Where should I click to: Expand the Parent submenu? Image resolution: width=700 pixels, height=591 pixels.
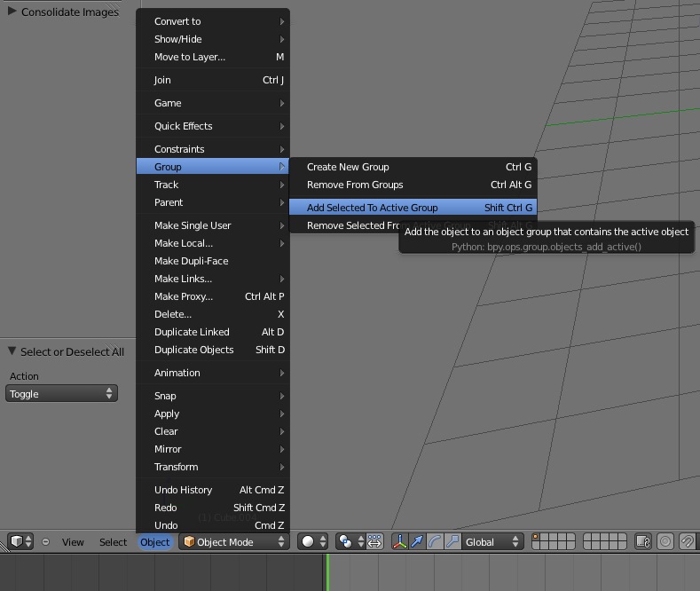pyautogui.click(x=213, y=202)
